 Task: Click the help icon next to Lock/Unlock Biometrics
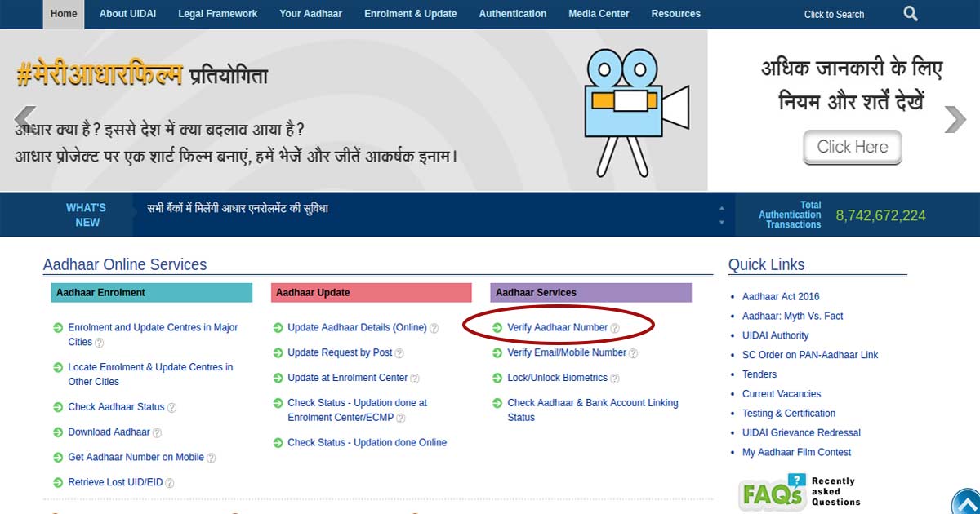[615, 379]
